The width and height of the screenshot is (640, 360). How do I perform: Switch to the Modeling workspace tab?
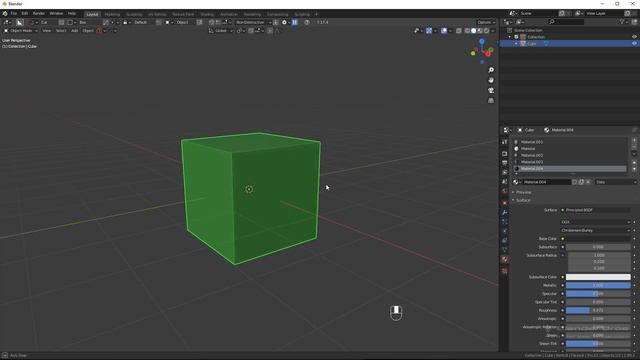112,14
